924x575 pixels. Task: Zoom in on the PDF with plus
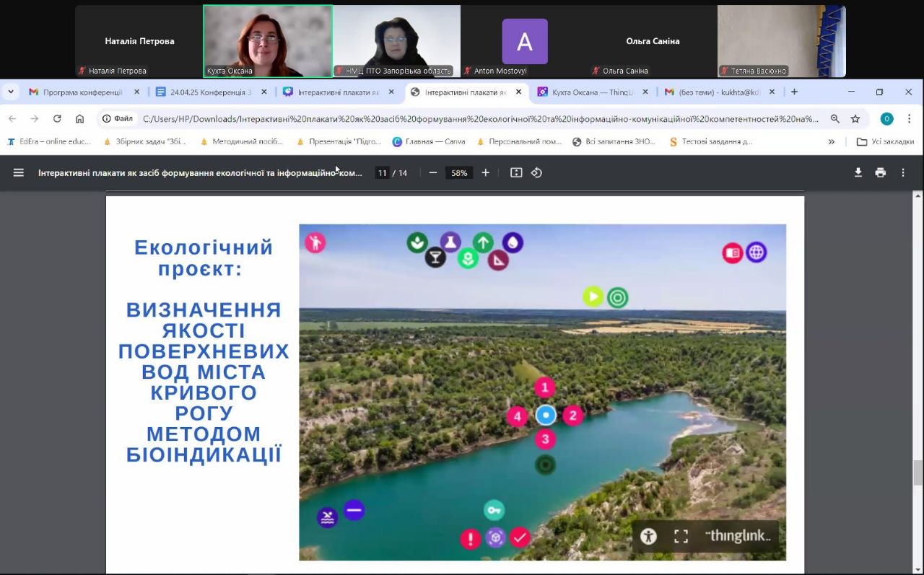[x=486, y=172]
